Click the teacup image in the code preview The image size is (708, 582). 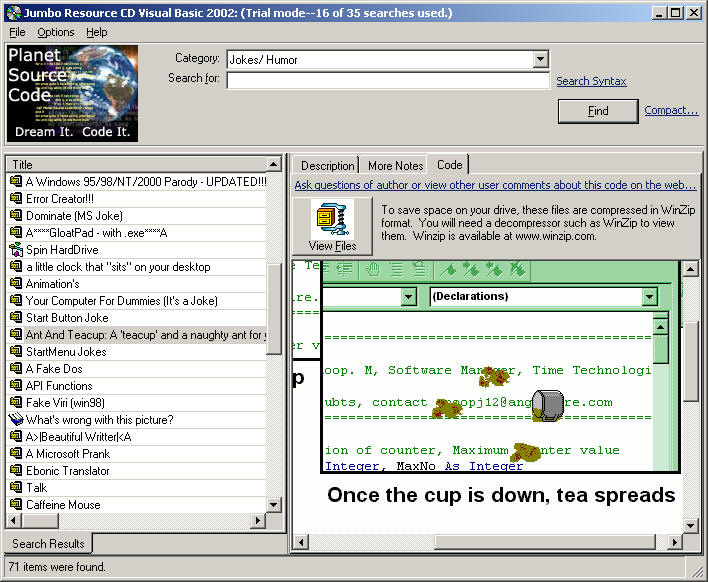point(547,405)
